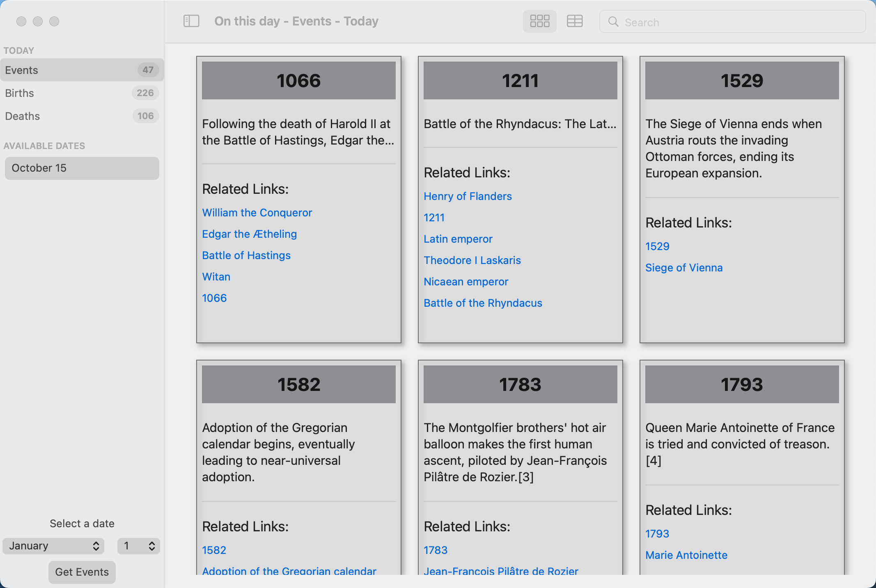The image size is (876, 588).
Task: Click the red close window button
Action: pyautogui.click(x=21, y=21)
